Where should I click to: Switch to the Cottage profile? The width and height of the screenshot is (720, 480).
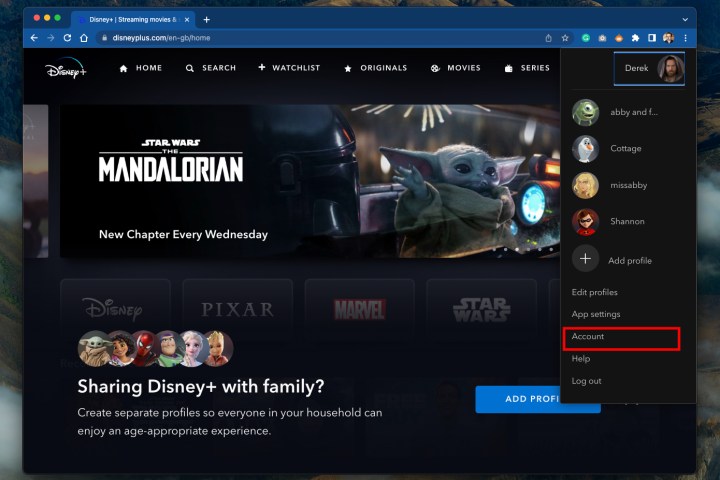point(585,149)
